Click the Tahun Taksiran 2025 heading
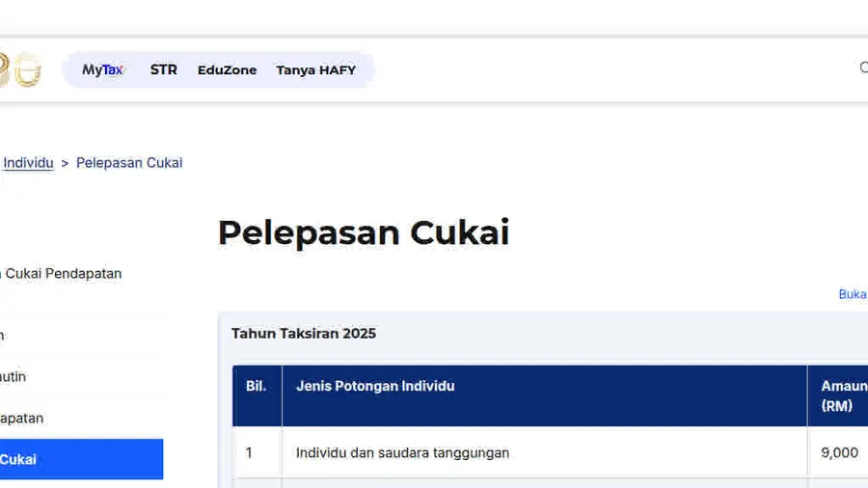 pyautogui.click(x=304, y=334)
